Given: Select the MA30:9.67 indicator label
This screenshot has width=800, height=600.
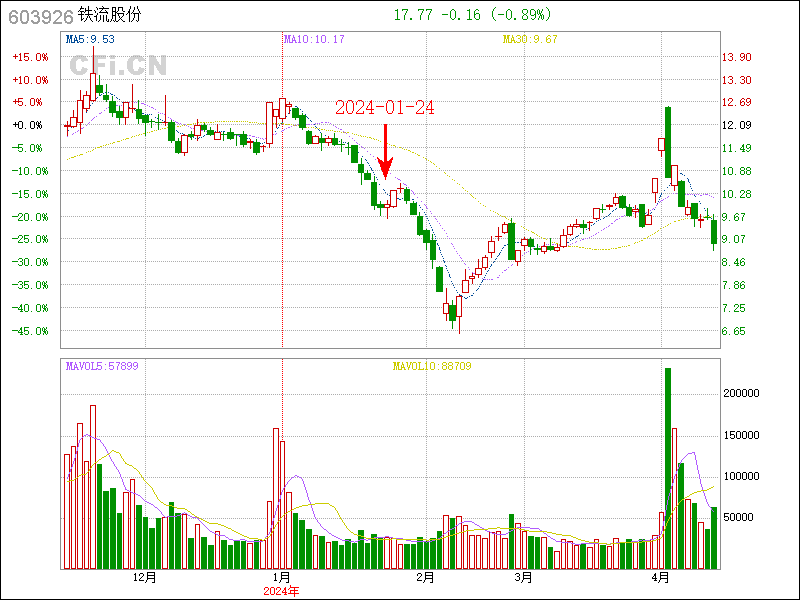Looking at the screenshot, I should 531,39.
